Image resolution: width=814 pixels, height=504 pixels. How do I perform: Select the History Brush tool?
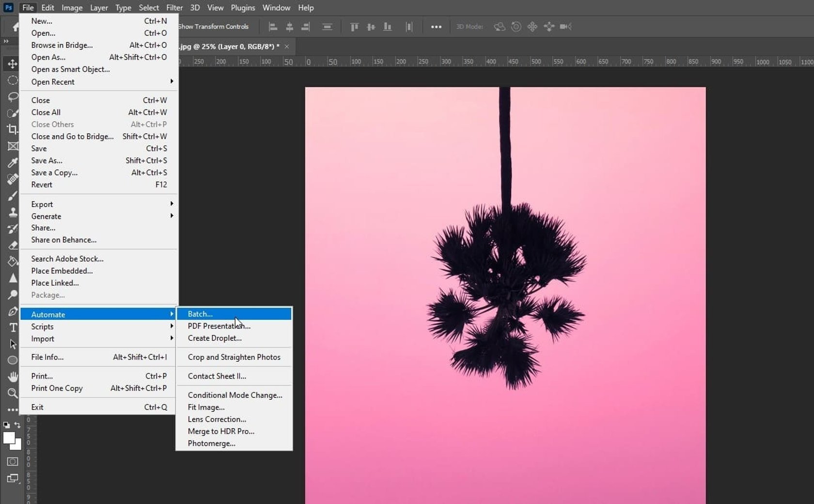point(12,228)
